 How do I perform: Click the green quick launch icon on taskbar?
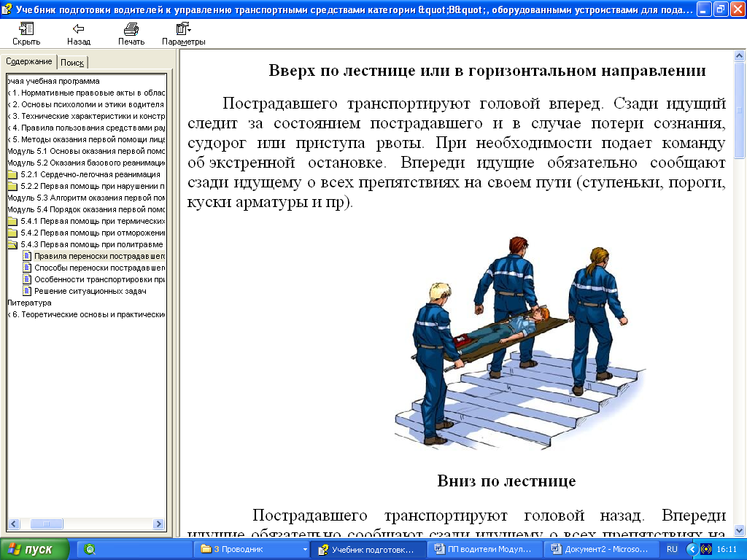point(90,550)
